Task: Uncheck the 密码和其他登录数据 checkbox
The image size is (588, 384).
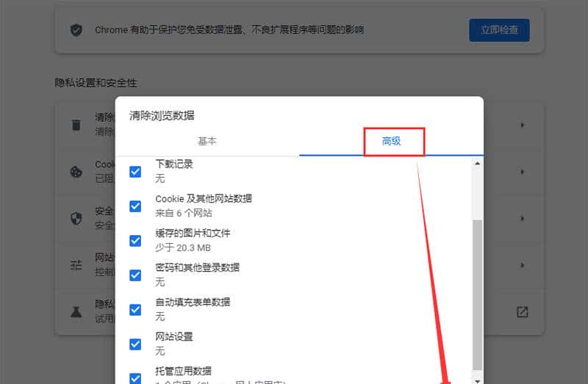Action: click(x=135, y=275)
